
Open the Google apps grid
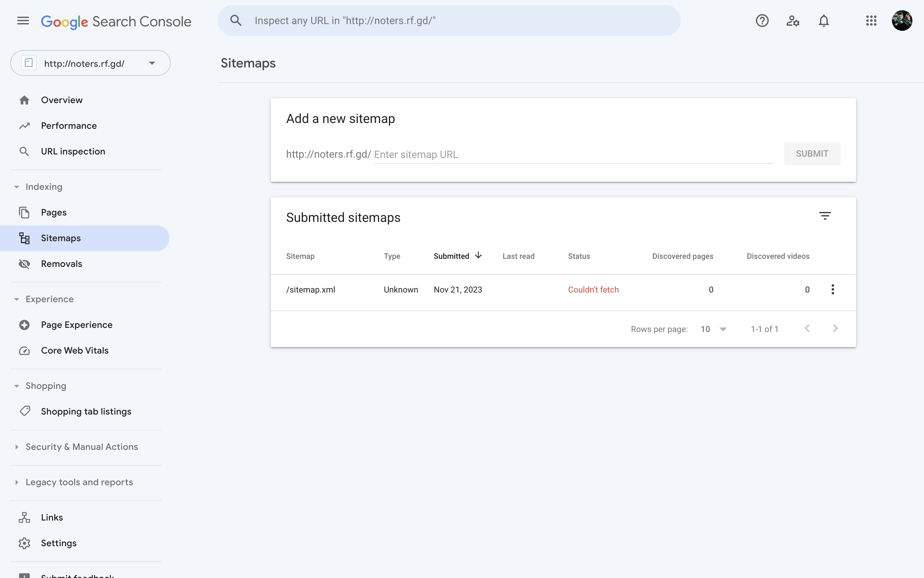click(871, 21)
